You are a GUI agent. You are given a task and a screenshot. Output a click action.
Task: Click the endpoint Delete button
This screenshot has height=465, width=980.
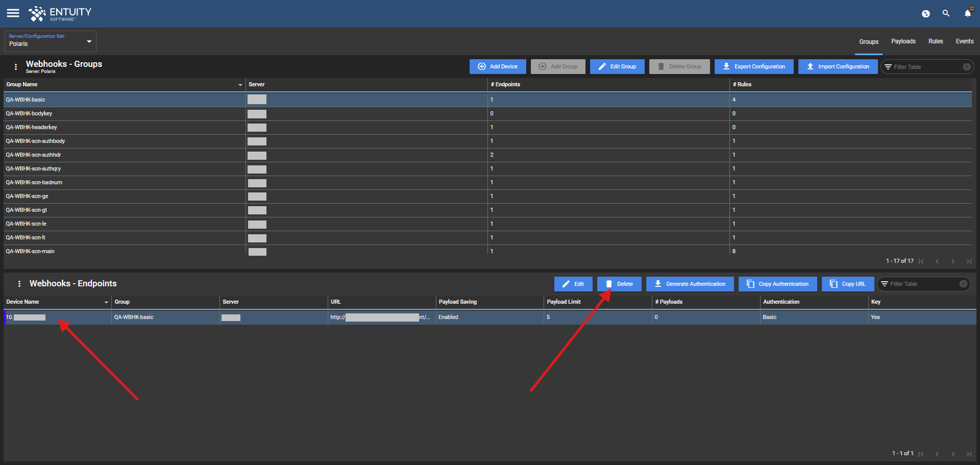[619, 284]
